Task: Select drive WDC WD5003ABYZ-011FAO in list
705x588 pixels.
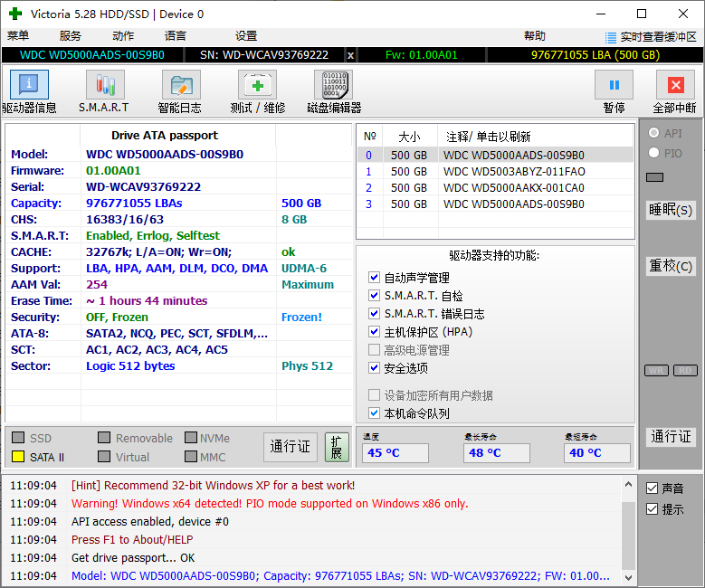Action: 513,172
